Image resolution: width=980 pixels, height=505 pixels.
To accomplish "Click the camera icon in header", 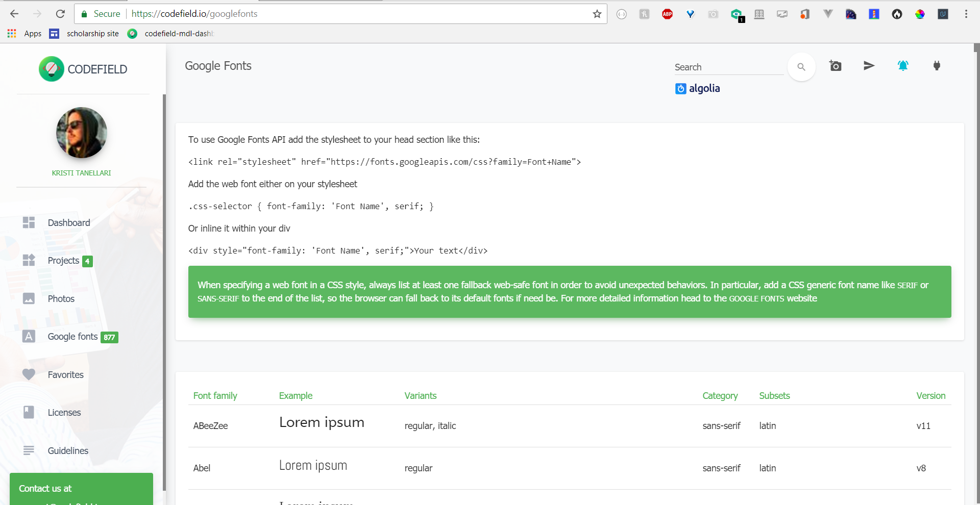I will point(835,66).
